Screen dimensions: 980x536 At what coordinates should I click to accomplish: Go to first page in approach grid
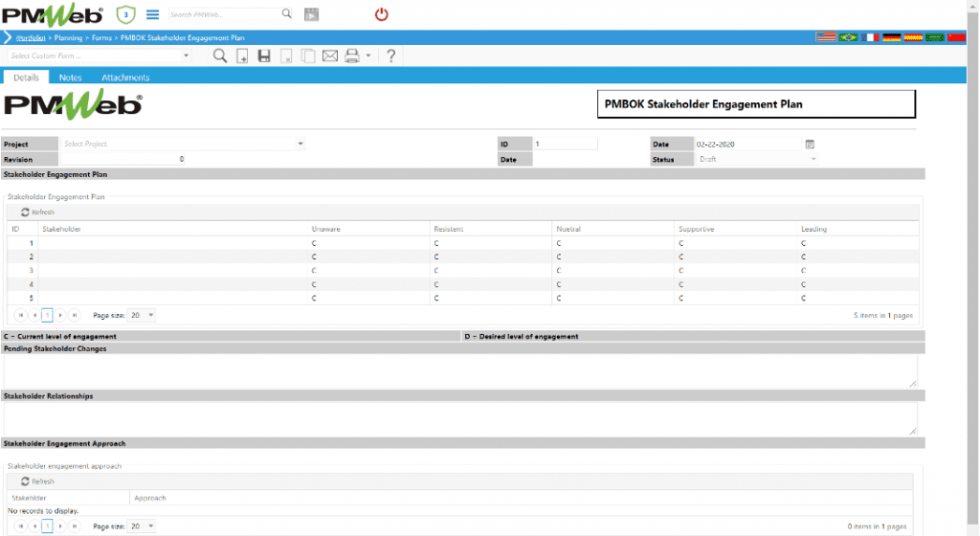point(21,526)
